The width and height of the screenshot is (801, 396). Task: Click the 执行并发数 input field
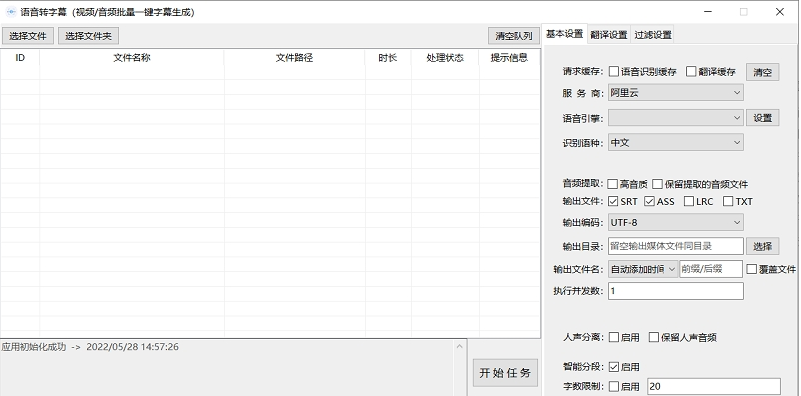tap(675, 291)
